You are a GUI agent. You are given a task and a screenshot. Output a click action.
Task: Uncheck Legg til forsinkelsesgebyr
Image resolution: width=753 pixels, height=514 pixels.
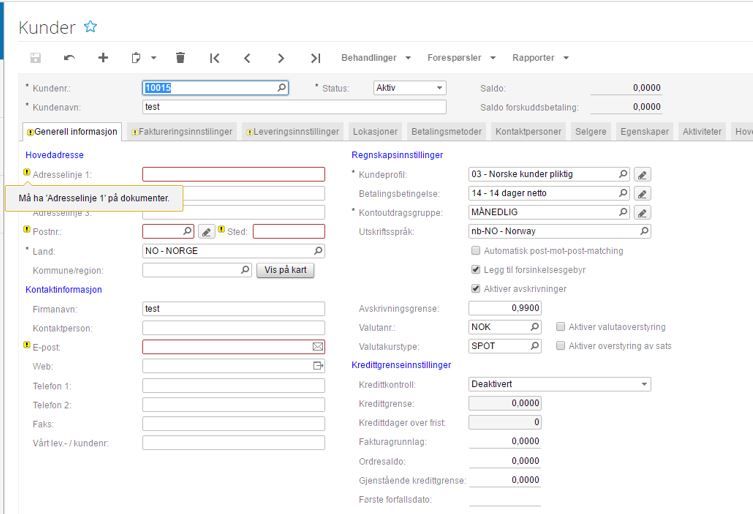pos(475,269)
